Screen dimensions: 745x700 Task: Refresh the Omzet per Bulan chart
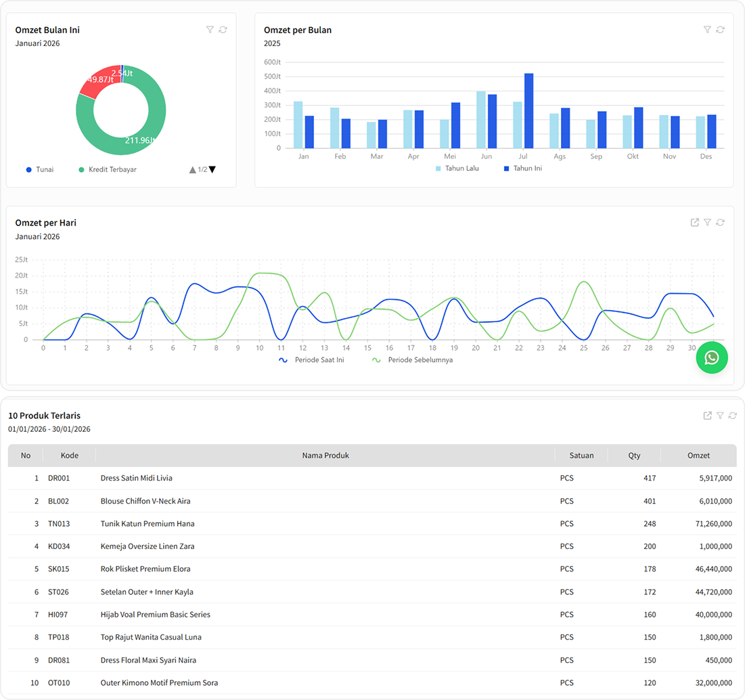point(720,29)
